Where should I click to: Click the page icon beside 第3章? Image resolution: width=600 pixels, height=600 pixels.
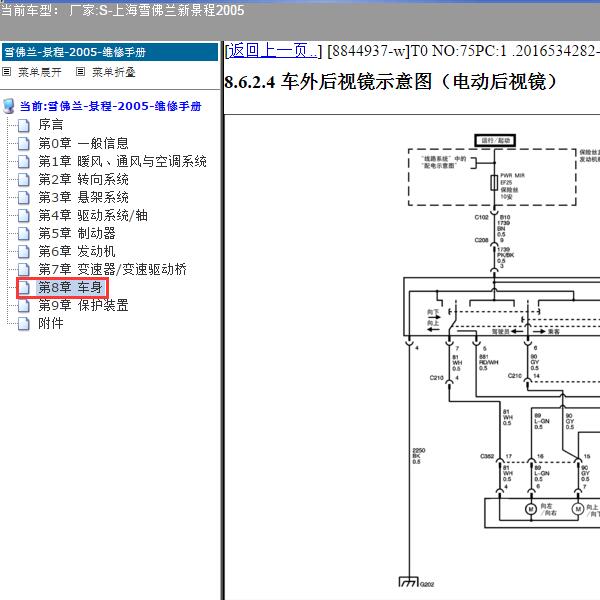coord(24,197)
